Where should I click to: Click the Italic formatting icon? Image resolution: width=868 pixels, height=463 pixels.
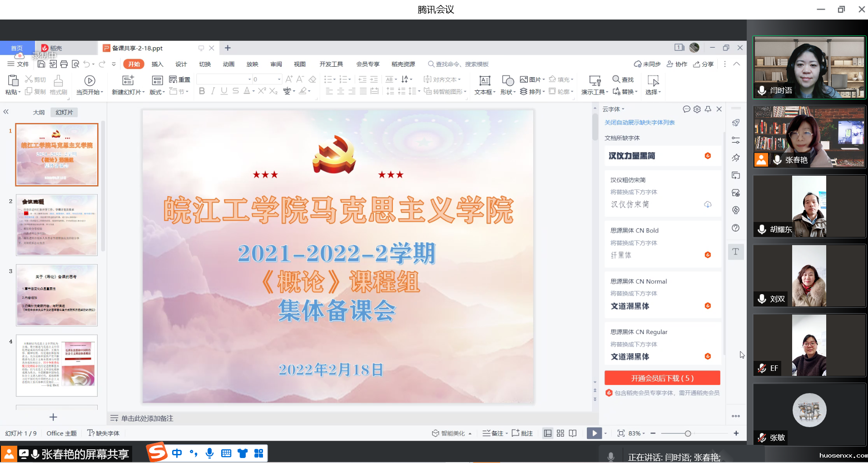pos(213,91)
